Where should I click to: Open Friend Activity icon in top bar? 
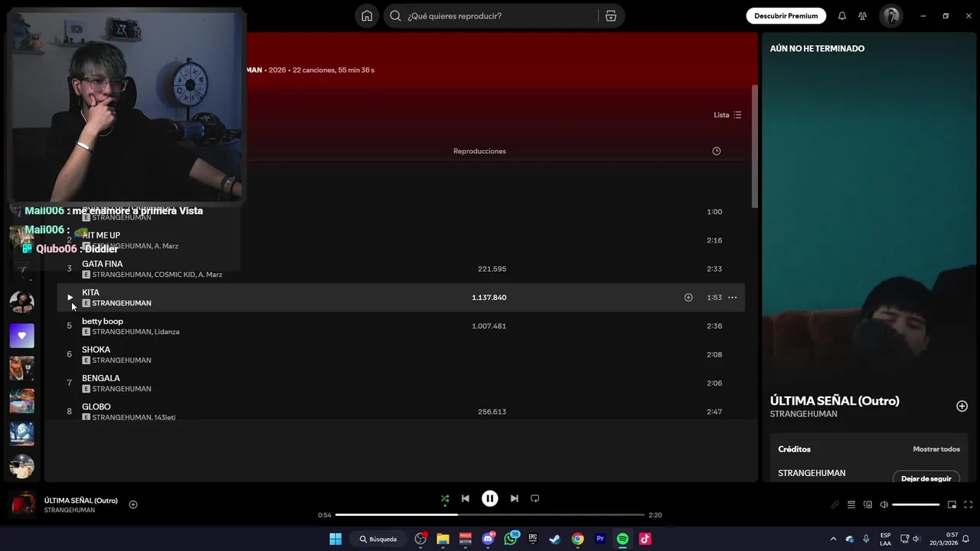pyautogui.click(x=863, y=16)
